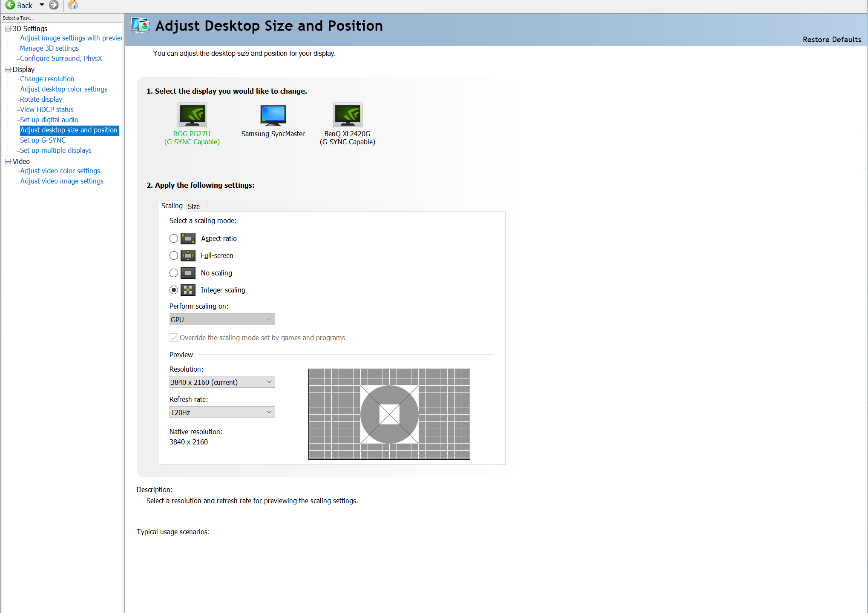Click the No scaling mode icon
The height and width of the screenshot is (613, 868).
(188, 273)
